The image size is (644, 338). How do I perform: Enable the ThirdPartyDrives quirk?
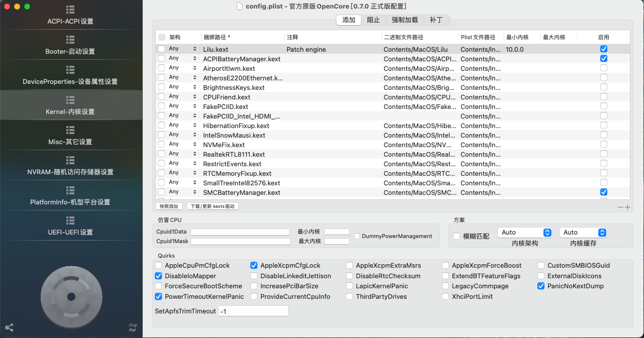click(349, 296)
